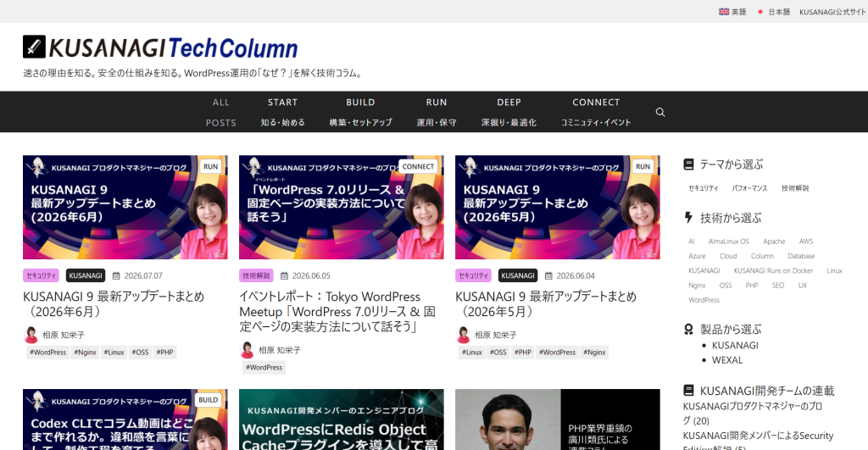This screenshot has width=868, height=450.
Task: Open WordPress 7.0 event report thumbnail
Action: click(x=341, y=207)
